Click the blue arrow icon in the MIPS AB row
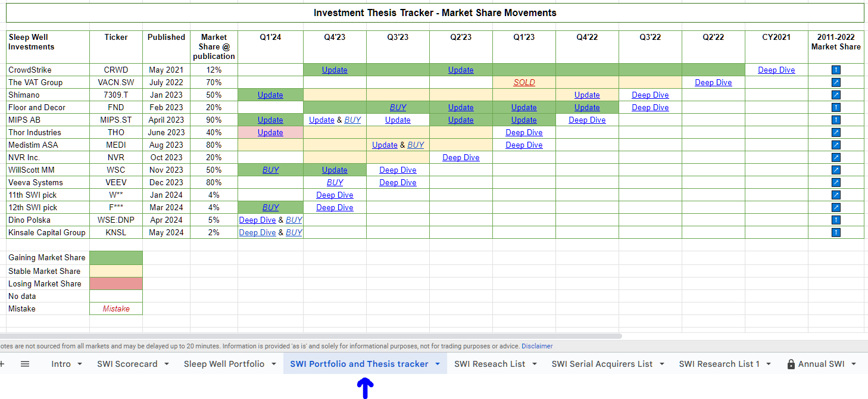868x399 pixels. tap(836, 120)
